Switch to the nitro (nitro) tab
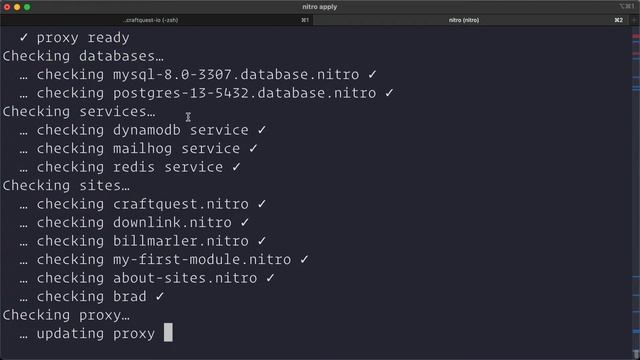Screen dimensions: 640x360 [471, 20]
